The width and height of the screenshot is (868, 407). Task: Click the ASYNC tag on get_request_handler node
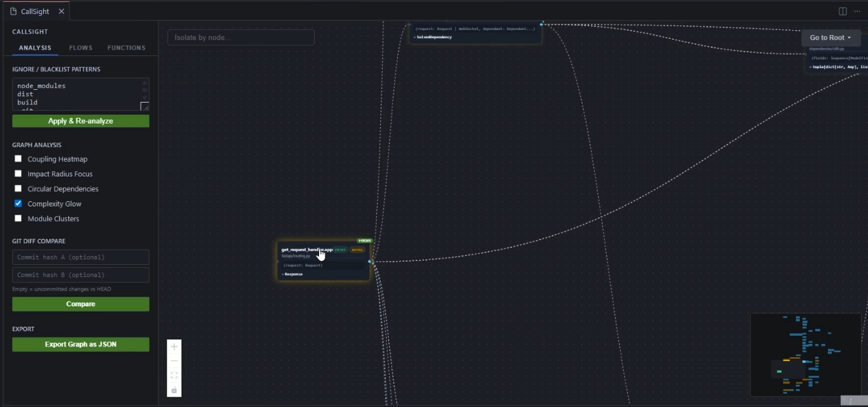[x=357, y=250]
